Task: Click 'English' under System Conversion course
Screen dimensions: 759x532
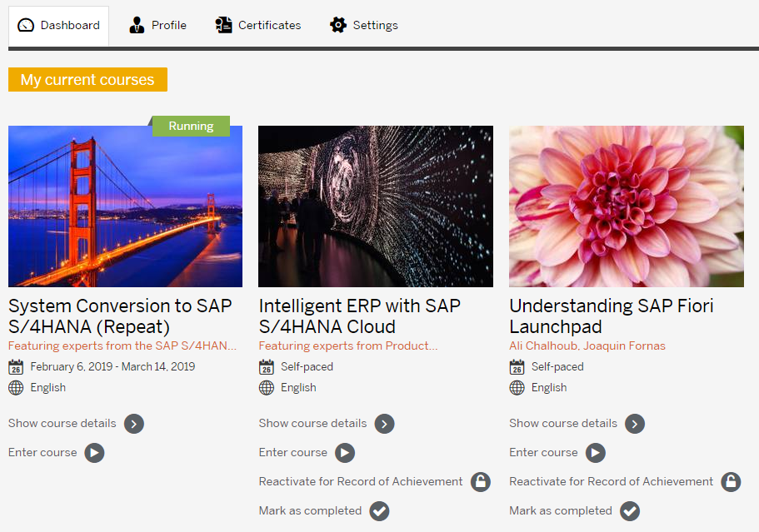Action: click(x=48, y=387)
